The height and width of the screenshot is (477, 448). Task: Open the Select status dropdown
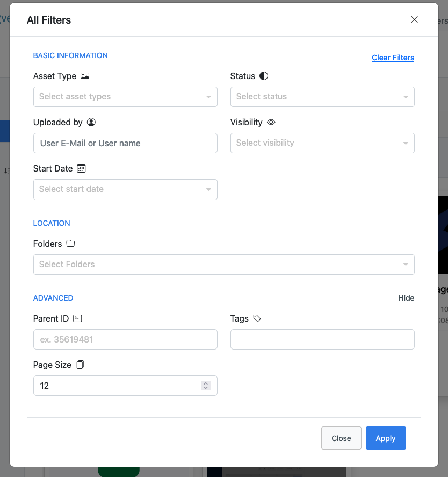(x=322, y=97)
